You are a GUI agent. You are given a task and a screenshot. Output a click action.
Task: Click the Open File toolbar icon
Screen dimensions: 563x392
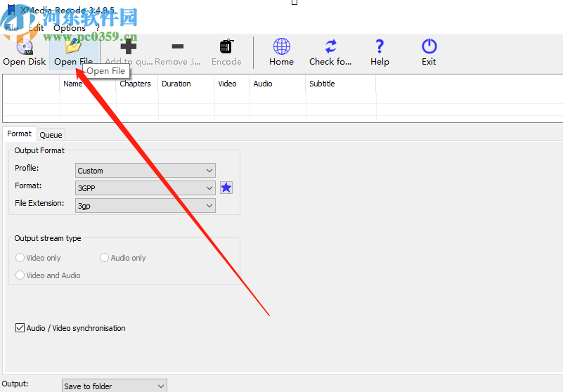click(73, 46)
